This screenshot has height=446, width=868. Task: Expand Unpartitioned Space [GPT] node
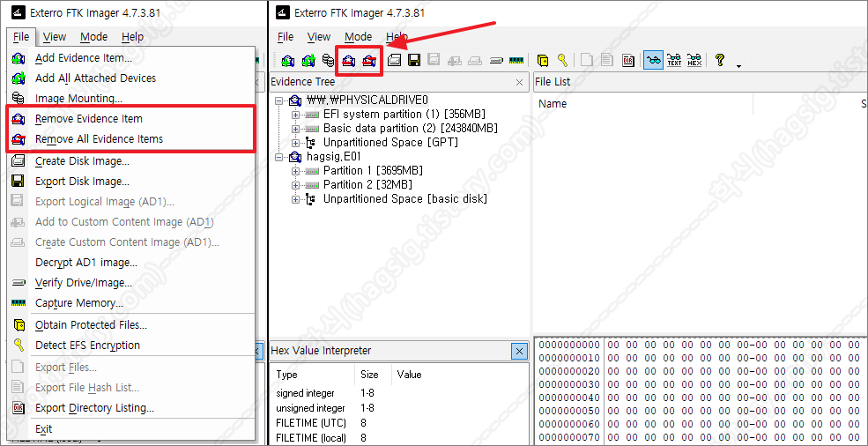[x=295, y=143]
